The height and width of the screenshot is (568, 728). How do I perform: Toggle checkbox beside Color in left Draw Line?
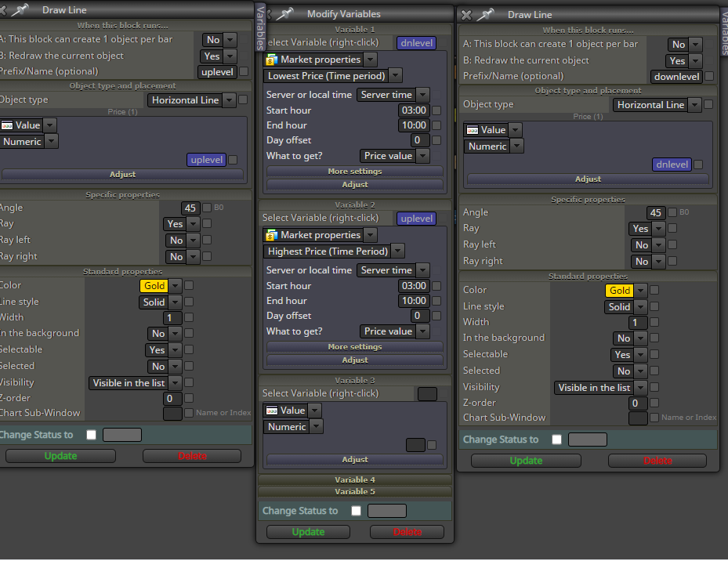click(x=189, y=285)
